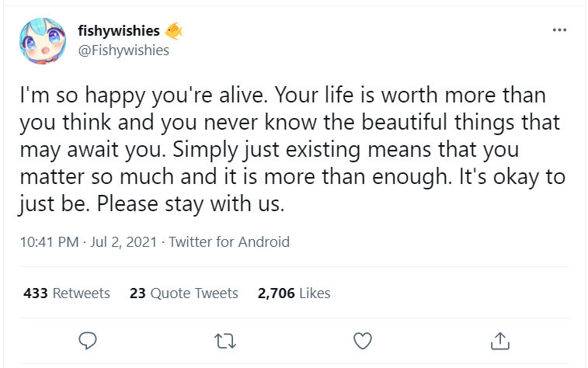Open the three-dot more options menu

pos(559,30)
